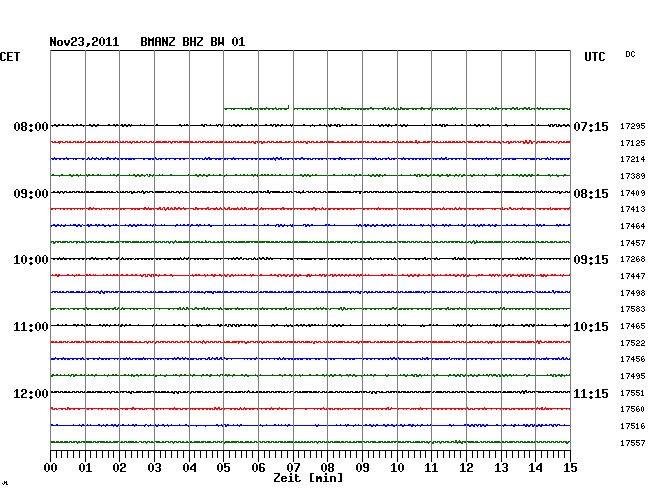650x494 pixels.
Task: Click the minute tick label "07"
Action: 293,468
